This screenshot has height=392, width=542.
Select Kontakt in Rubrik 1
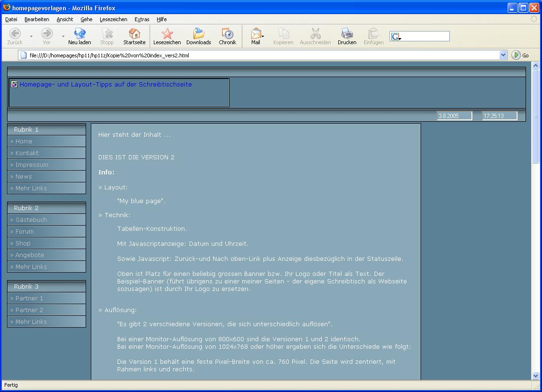[x=27, y=153]
